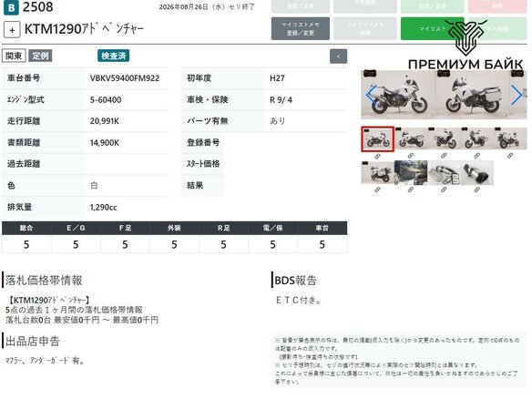Click the plus button beside KTM1290 title

point(12,30)
